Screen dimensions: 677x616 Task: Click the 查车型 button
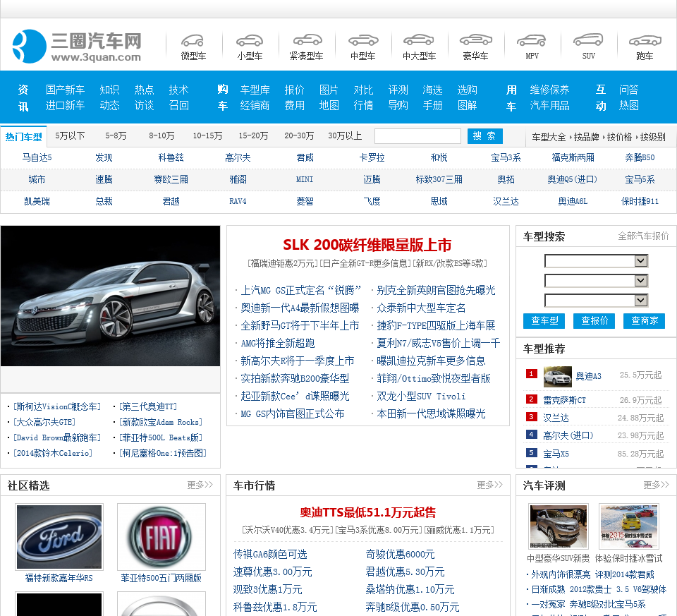(544, 320)
